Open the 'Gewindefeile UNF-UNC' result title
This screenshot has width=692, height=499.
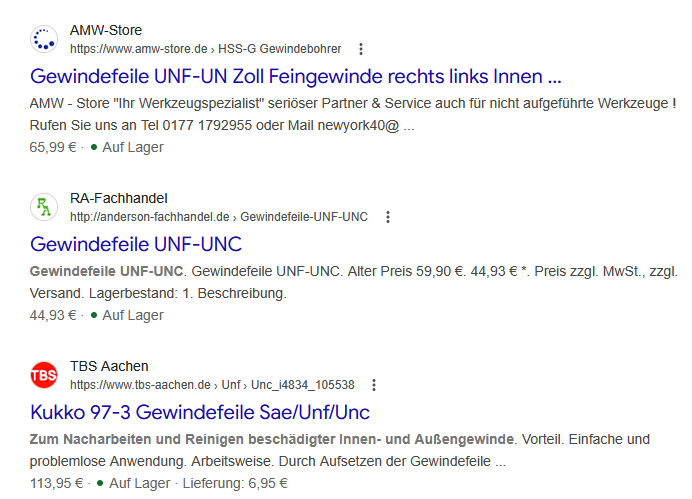(x=136, y=244)
